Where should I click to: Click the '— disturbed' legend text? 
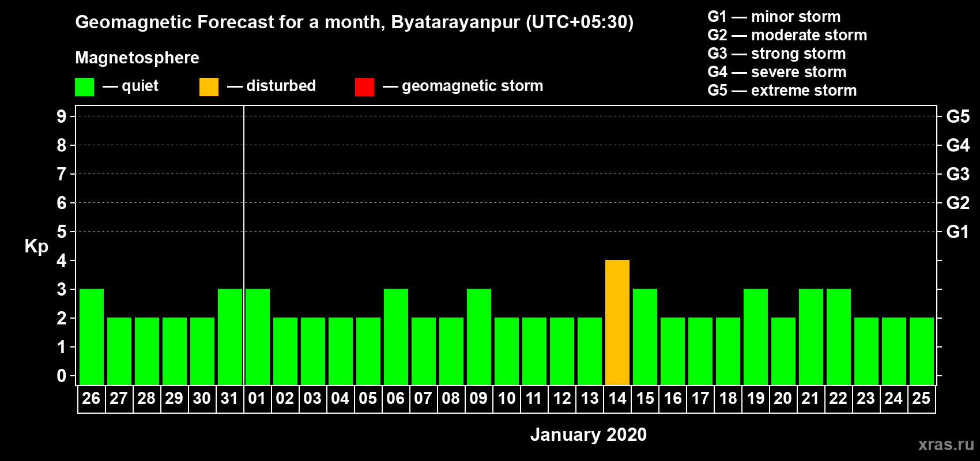point(272,86)
